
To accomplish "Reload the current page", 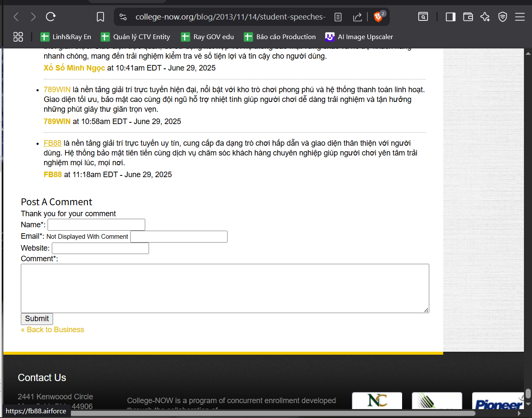I will click(x=51, y=17).
